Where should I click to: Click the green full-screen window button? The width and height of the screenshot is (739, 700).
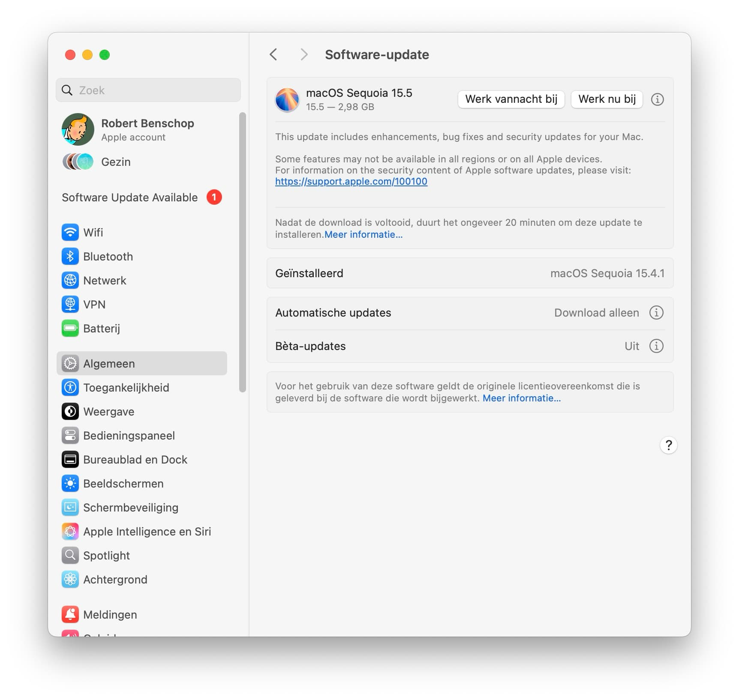click(105, 55)
